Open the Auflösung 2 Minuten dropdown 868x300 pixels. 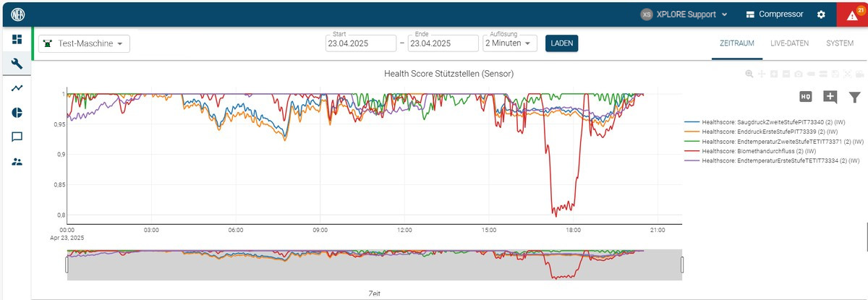[x=511, y=43]
